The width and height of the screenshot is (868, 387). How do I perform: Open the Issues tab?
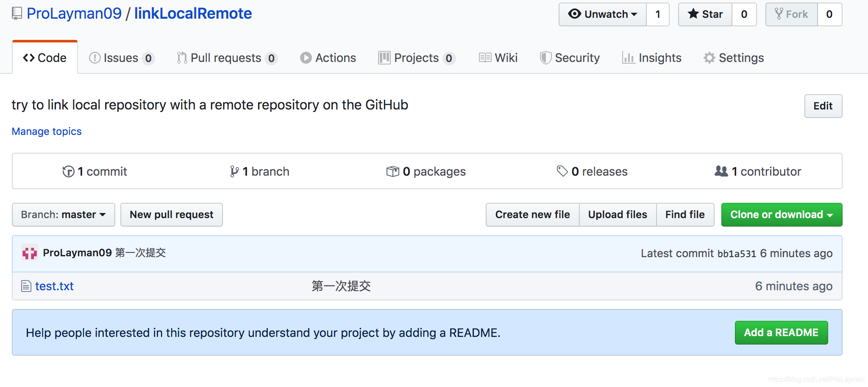click(x=122, y=58)
